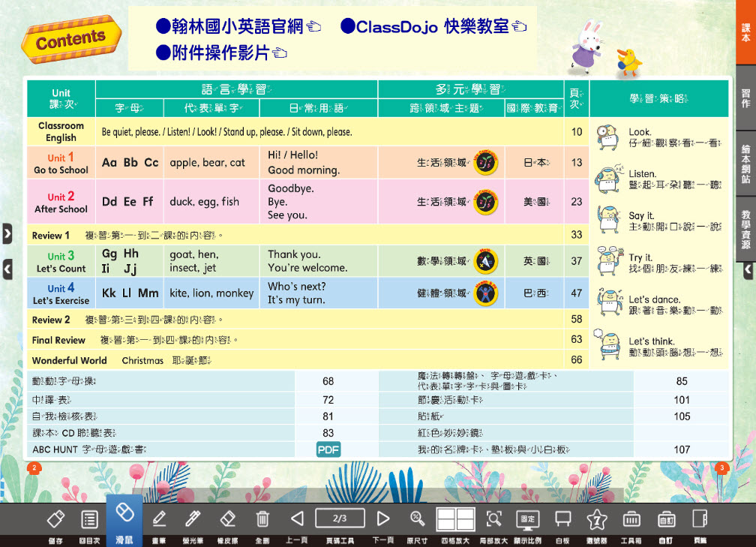756x547 pixels.
Task: Reset zoom with 原尺寸 button
Action: click(x=417, y=519)
